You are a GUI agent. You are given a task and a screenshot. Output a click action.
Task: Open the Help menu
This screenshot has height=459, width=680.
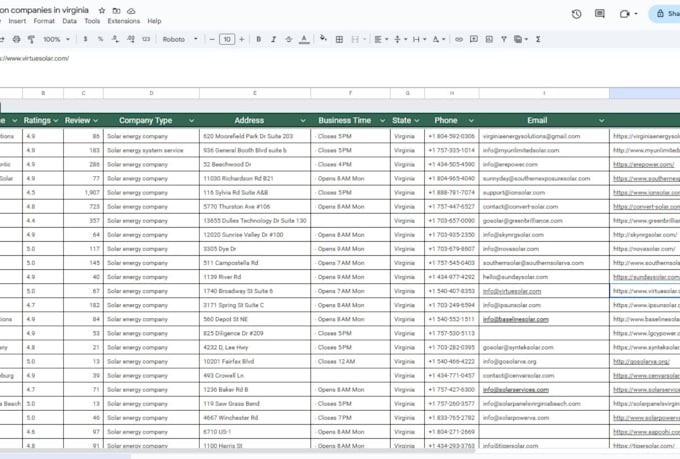pyautogui.click(x=154, y=21)
